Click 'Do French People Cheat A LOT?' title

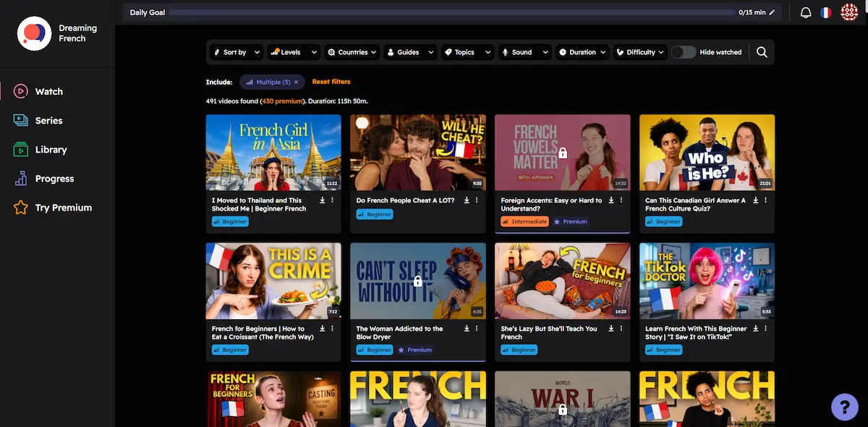point(406,200)
